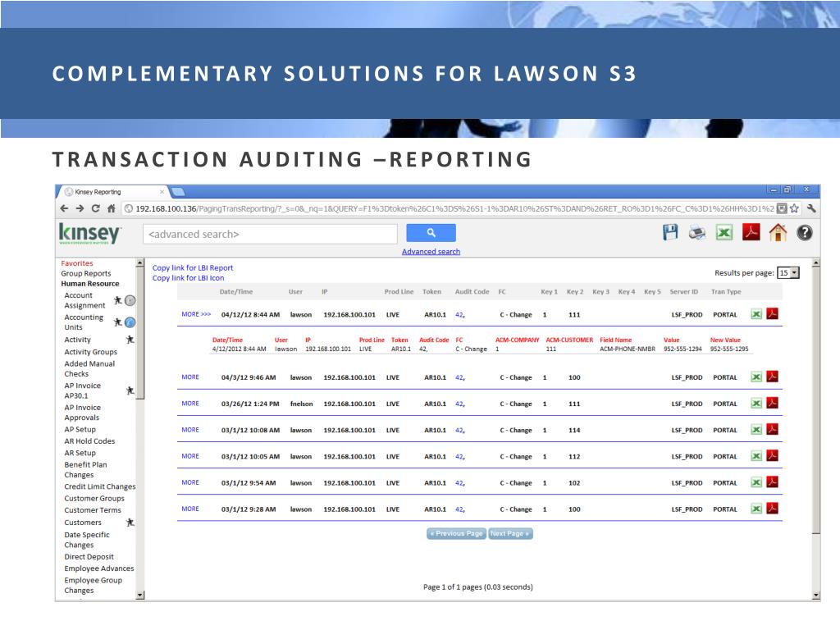Viewport: 840px width, 630px height.
Task: Click the browser back arrow
Action: tap(64, 208)
